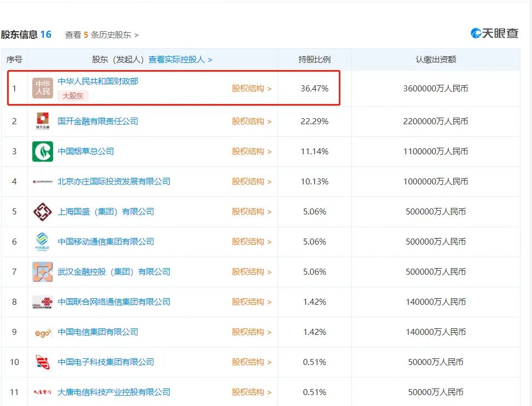The height and width of the screenshot is (406, 532).
Task: Expand 股权结构 for 中国烟草总公司
Action: (x=251, y=152)
